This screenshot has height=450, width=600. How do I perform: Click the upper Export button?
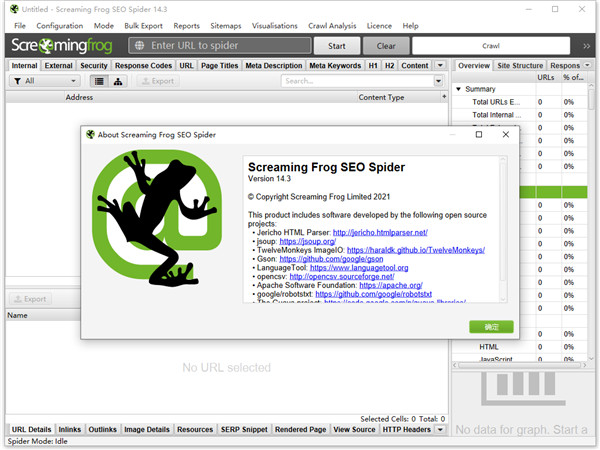(x=158, y=81)
